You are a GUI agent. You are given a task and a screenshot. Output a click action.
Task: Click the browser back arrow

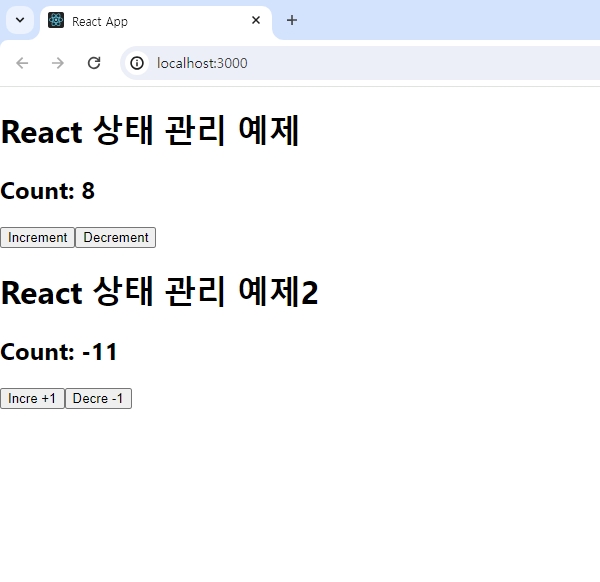[22, 63]
